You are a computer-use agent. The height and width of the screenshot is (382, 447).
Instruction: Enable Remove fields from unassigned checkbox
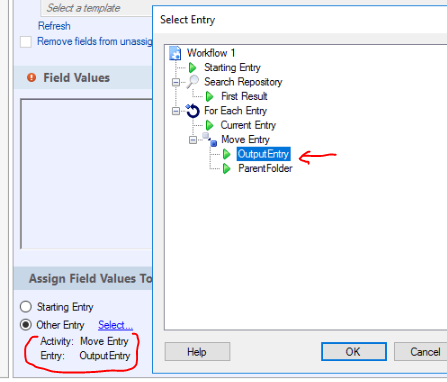26,42
